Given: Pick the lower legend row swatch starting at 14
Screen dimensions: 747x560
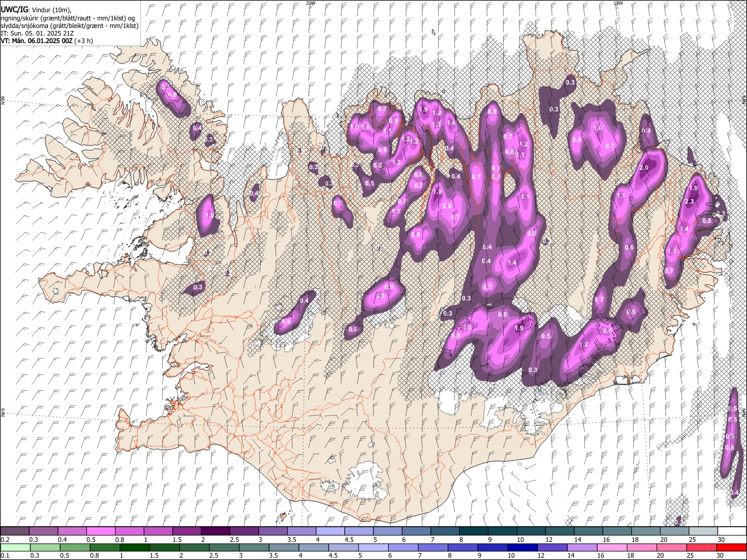Looking at the screenshot, I should [581, 547].
